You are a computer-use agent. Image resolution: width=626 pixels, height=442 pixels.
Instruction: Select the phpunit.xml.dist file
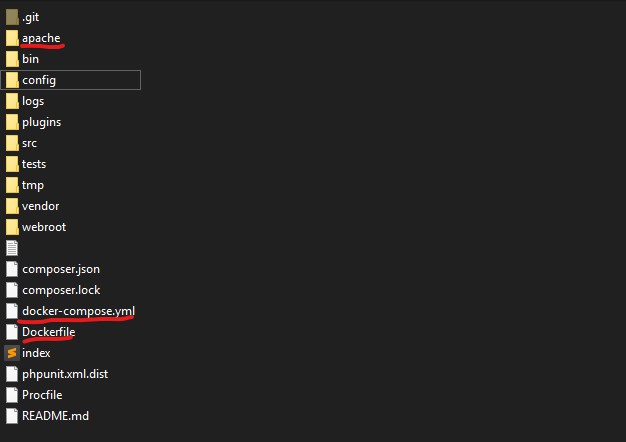point(65,374)
